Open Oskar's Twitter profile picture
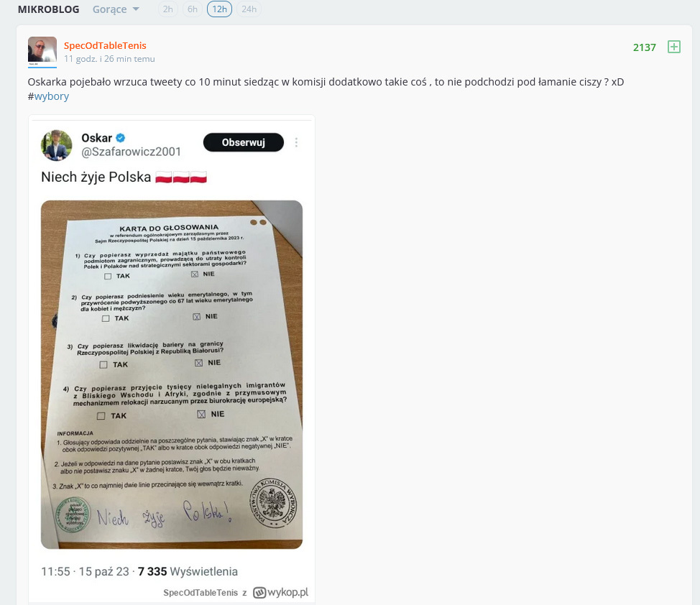Image resolution: width=700 pixels, height=605 pixels. [x=57, y=144]
